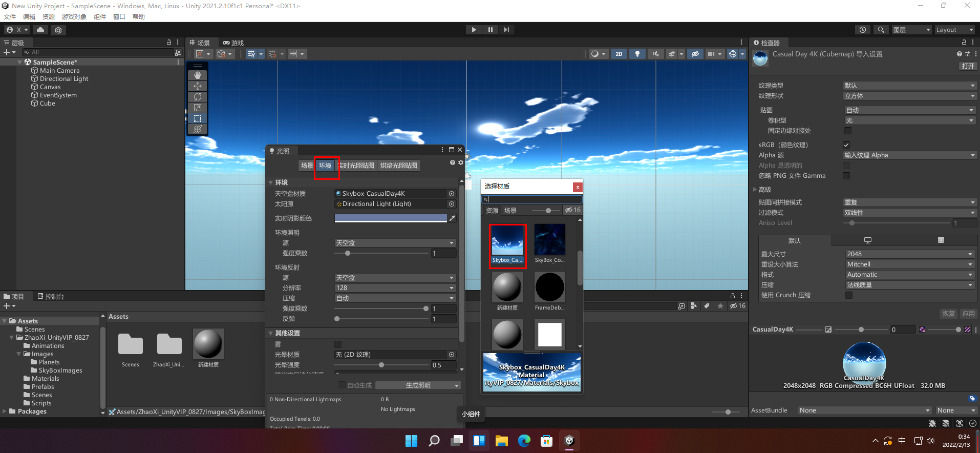
Task: Select the Scale tool in scene toolbar
Action: [x=198, y=108]
